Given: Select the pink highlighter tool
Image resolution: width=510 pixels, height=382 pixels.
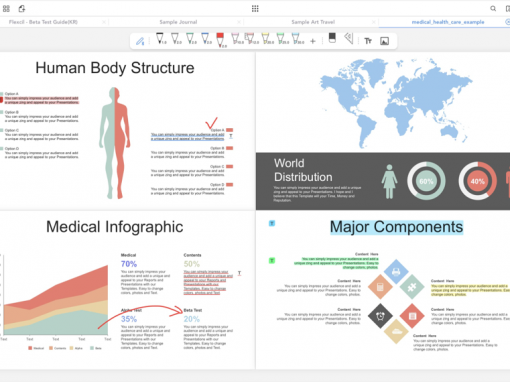Looking at the screenshot, I should click(x=236, y=39).
